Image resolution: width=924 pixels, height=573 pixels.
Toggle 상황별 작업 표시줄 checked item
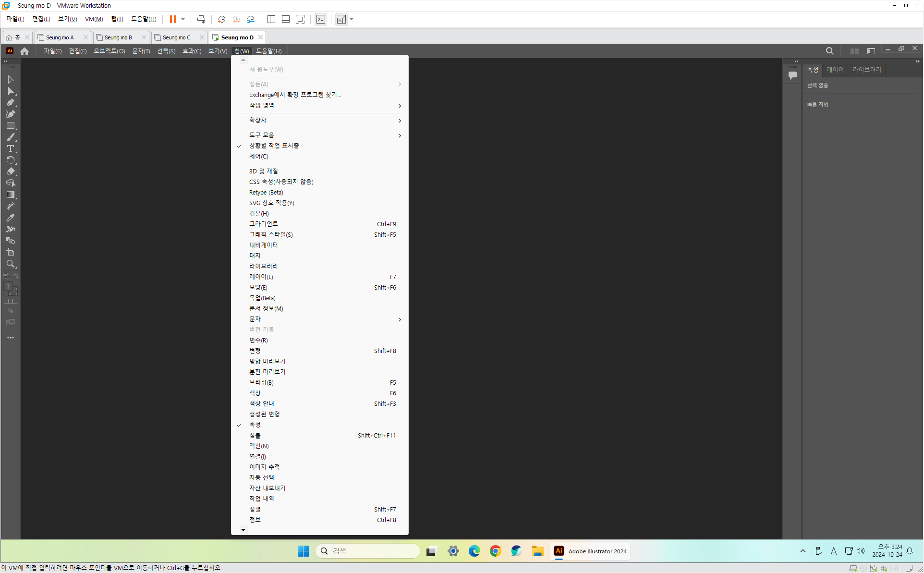click(x=274, y=146)
